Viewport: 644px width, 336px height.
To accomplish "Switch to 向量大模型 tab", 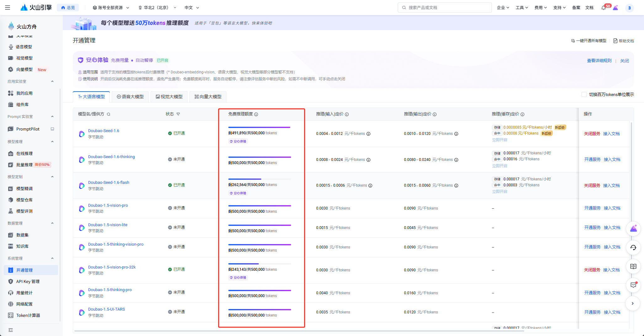I will click(x=208, y=97).
